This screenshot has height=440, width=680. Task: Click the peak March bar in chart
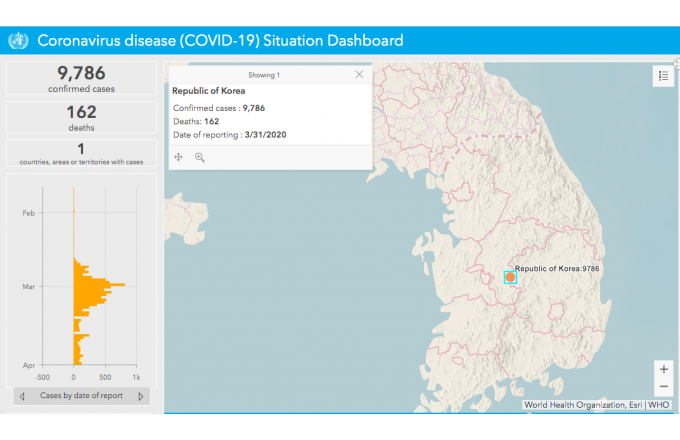click(x=99, y=285)
